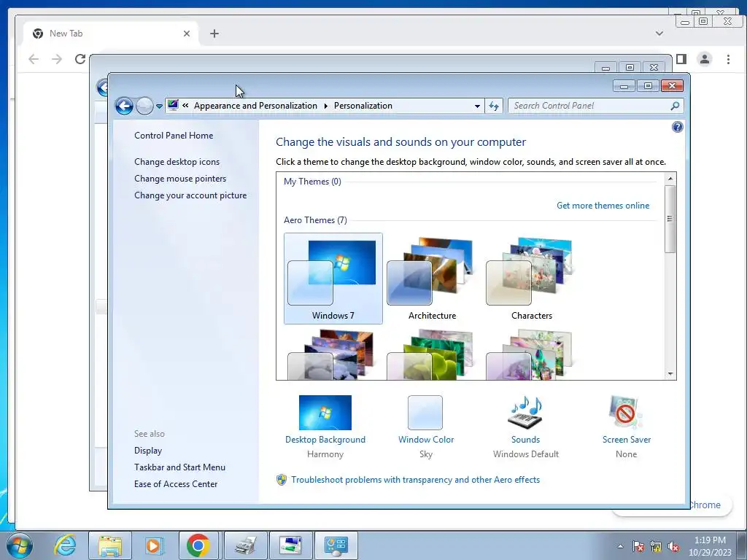Open Windows Explorer folder on taskbar
Screen dimensions: 747x560
tap(109, 545)
